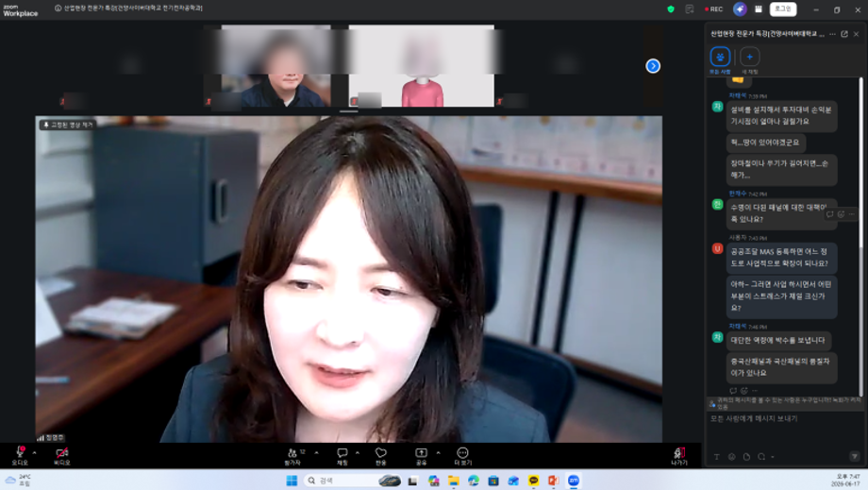The image size is (868, 490).
Task: Pop out the chat panel
Action: (x=844, y=34)
